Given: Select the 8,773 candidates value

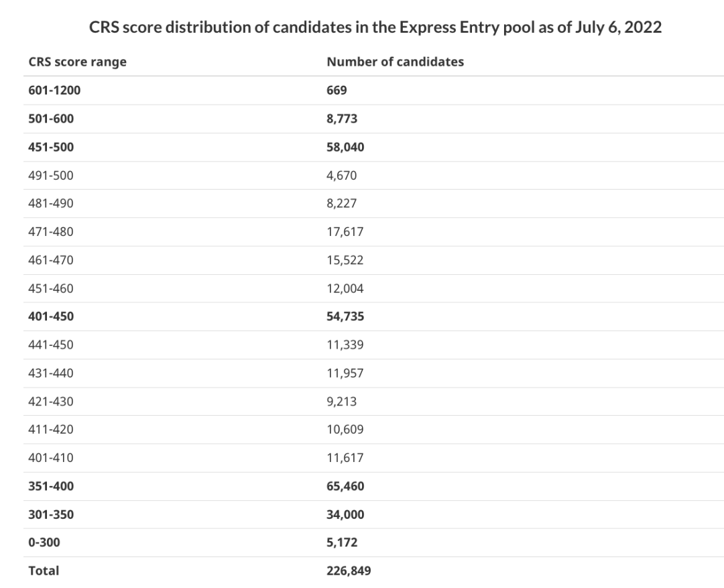Looking at the screenshot, I should 342,119.
